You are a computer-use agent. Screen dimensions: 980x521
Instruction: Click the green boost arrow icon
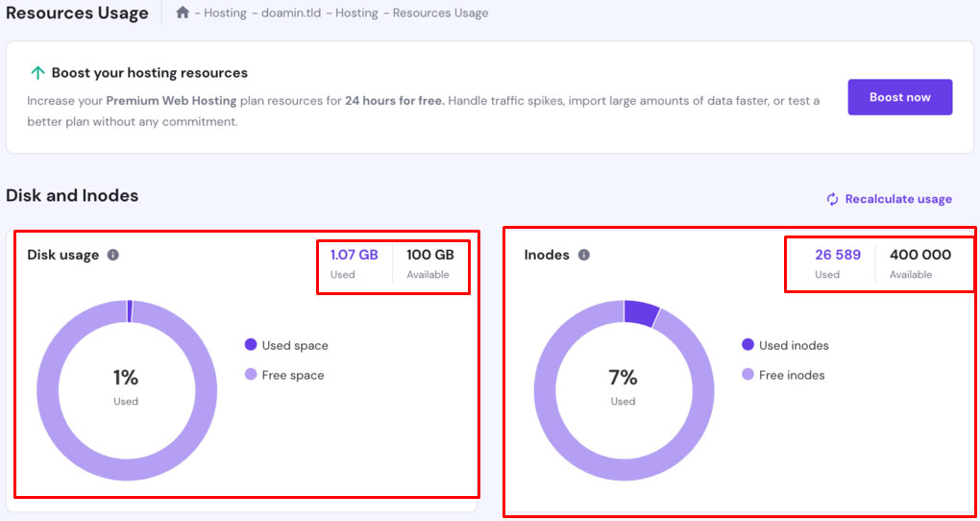tap(38, 73)
